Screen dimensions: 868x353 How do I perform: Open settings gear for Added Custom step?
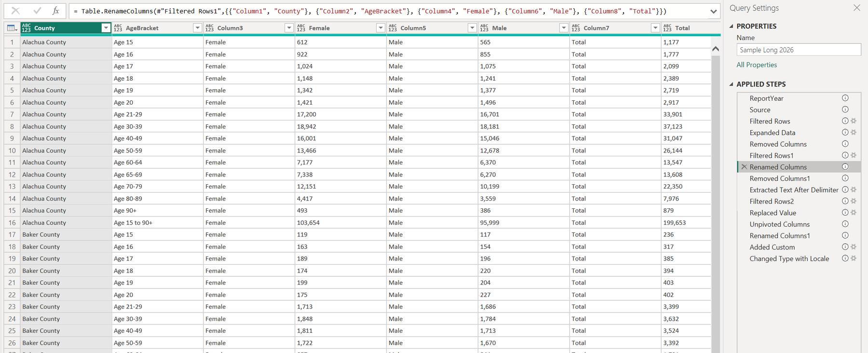pos(854,247)
